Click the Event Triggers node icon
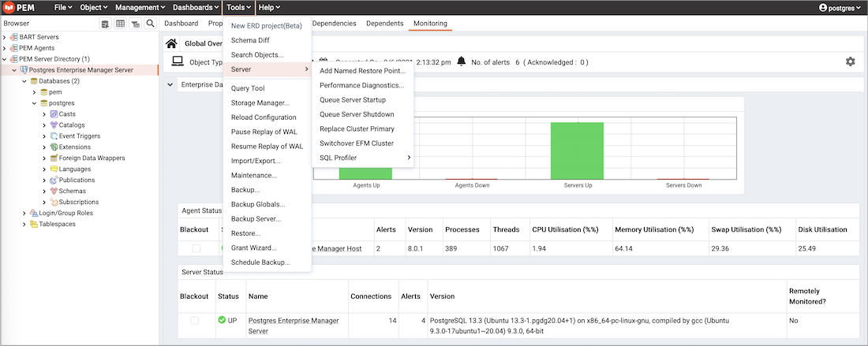This screenshot has height=346, width=868. [x=54, y=136]
